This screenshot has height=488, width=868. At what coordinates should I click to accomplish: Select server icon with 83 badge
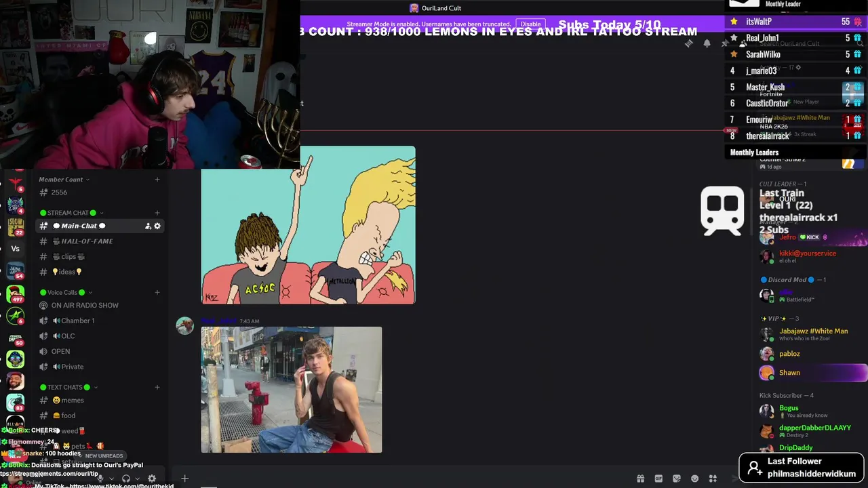[15, 403]
